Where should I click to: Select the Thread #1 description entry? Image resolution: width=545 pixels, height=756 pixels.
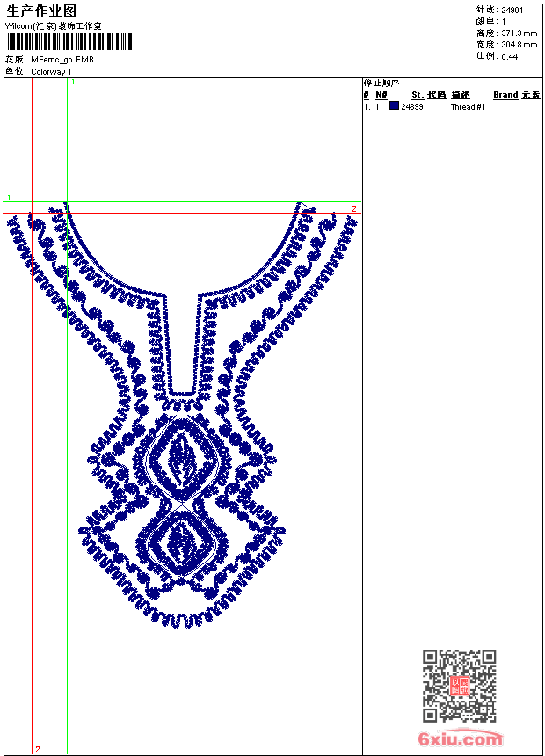[x=468, y=107]
